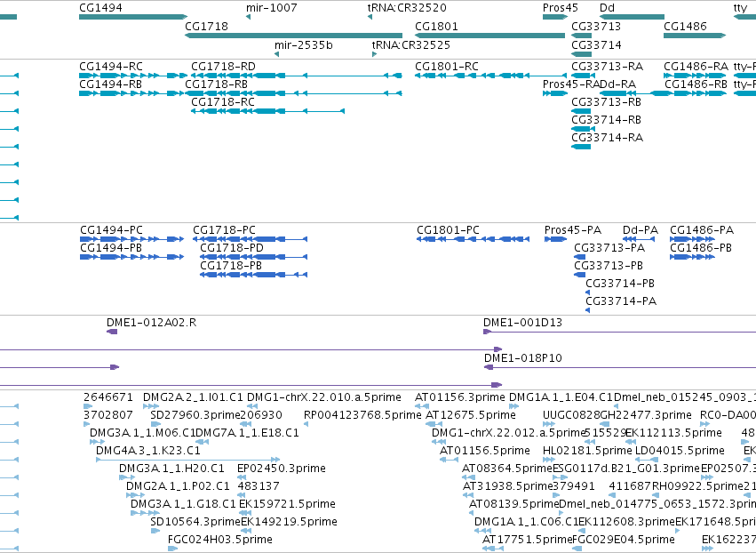The height and width of the screenshot is (553, 756).
Task: Click EST label RP004123768.5prime
Action: click(x=362, y=415)
